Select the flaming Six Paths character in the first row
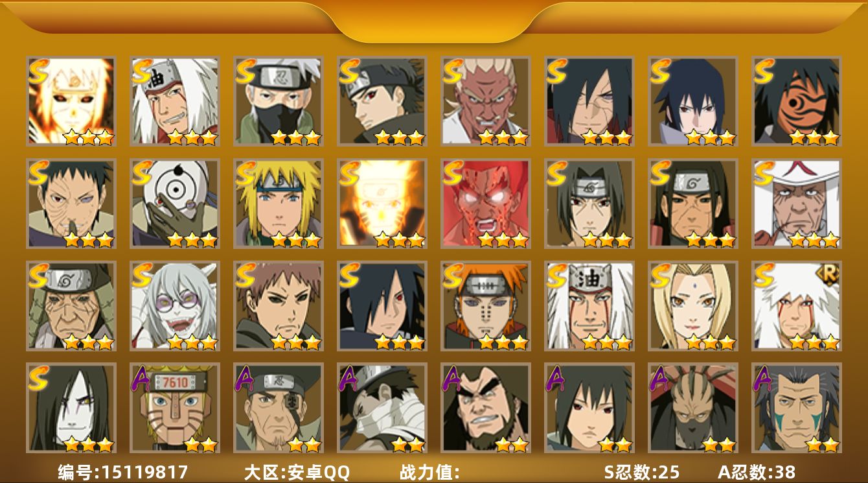 (x=71, y=100)
